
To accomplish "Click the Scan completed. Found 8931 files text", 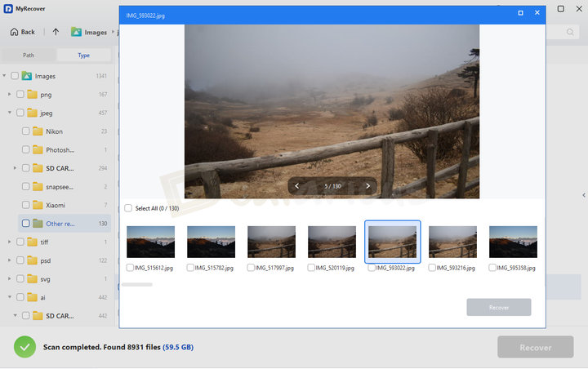I will pos(101,347).
